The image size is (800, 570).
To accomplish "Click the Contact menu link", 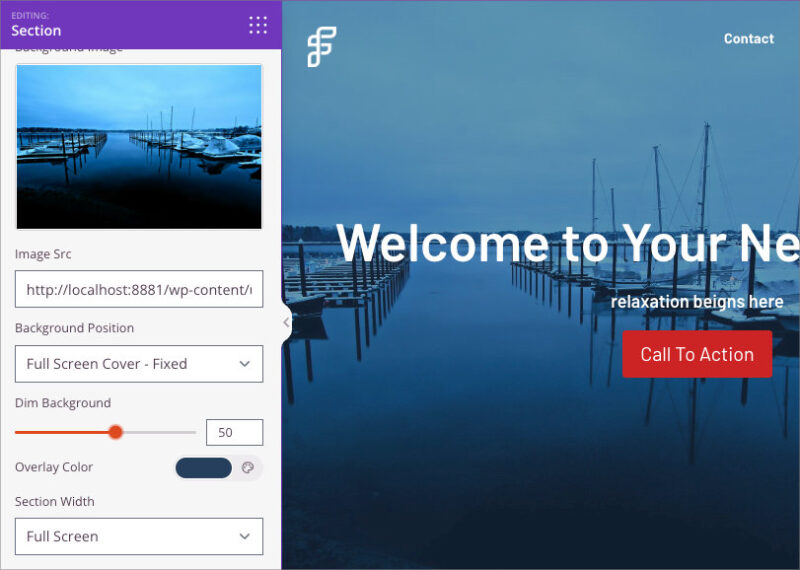I will point(748,39).
